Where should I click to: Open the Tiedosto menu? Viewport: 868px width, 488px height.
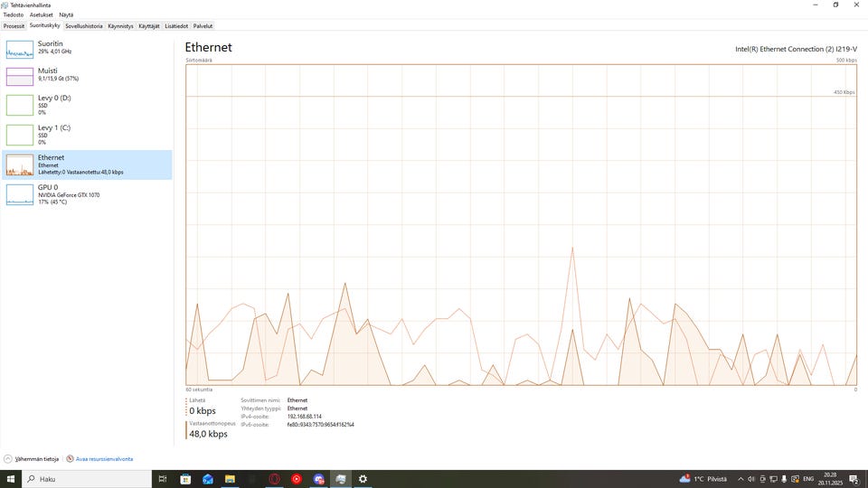tap(14, 15)
